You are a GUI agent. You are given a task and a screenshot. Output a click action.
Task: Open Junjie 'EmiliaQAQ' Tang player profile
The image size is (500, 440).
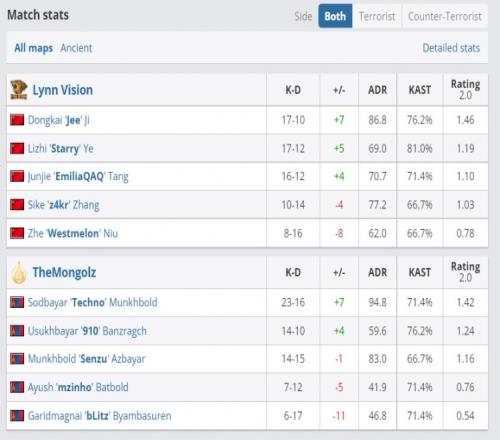click(x=78, y=176)
